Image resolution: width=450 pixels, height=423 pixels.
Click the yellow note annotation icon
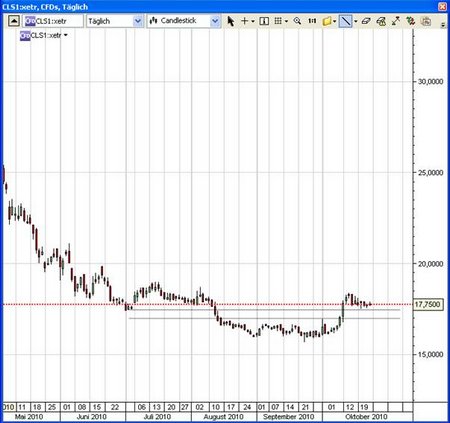pos(327,21)
